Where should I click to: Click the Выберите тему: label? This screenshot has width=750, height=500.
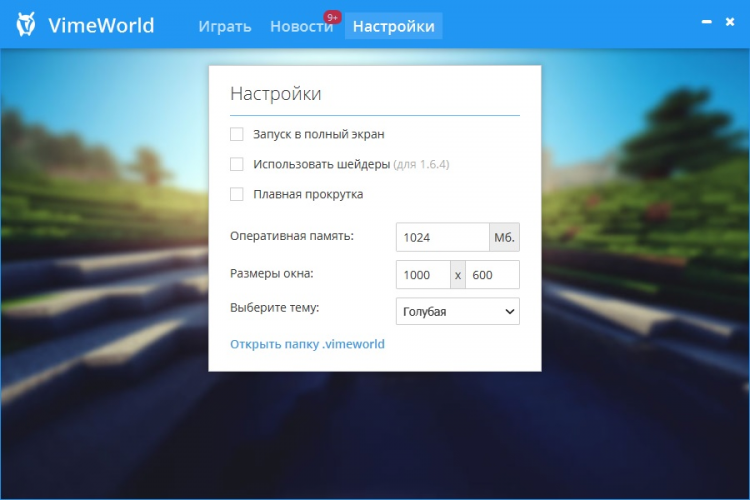coord(275,307)
